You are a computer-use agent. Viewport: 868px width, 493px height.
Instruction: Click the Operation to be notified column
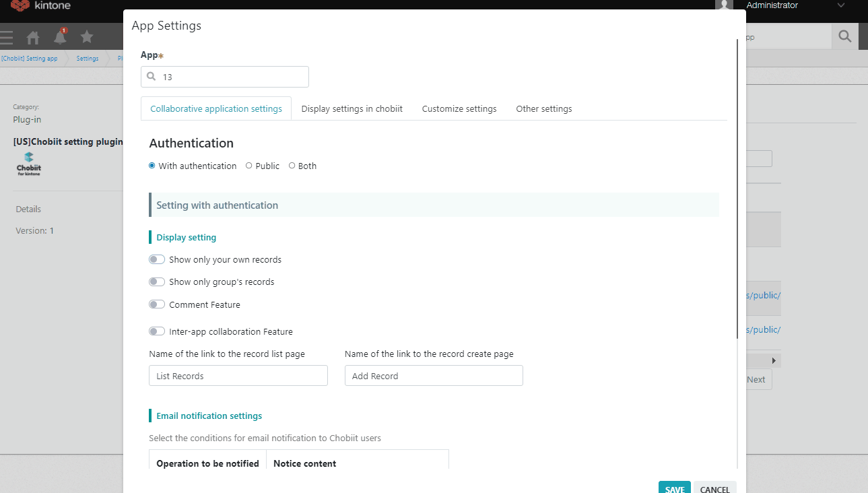point(207,463)
